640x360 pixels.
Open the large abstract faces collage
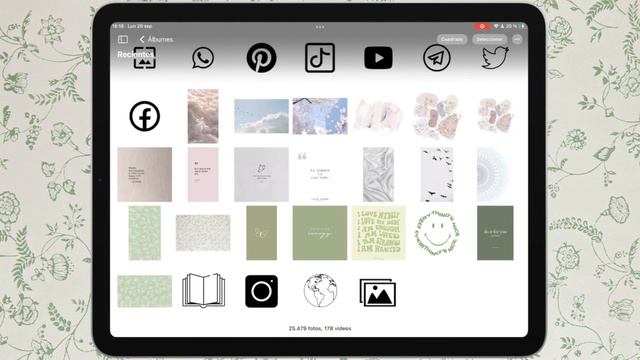coord(437,116)
